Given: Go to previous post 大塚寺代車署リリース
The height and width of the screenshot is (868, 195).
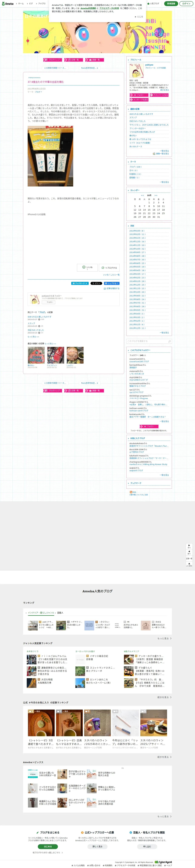Looking at the screenshot, I should coord(55,68).
